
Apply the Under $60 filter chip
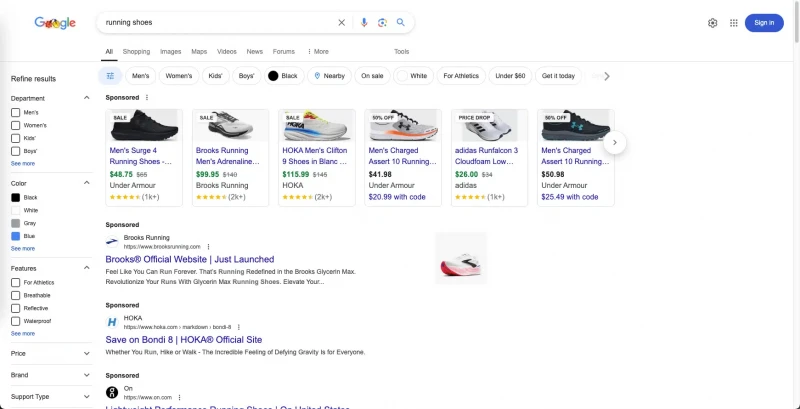point(510,76)
